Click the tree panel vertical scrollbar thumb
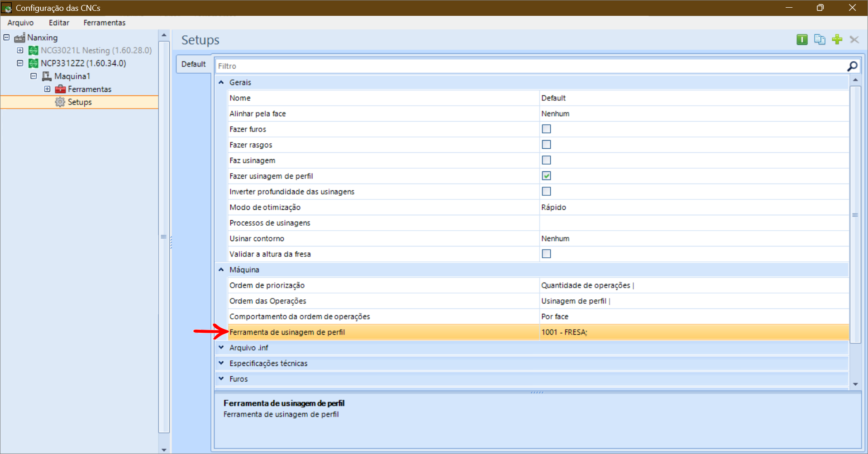The width and height of the screenshot is (868, 454). click(164, 237)
